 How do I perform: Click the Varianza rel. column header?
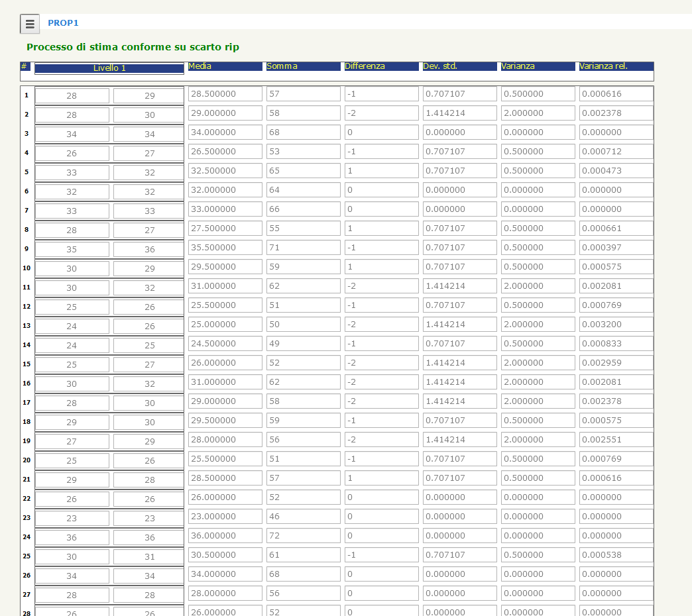pyautogui.click(x=603, y=66)
